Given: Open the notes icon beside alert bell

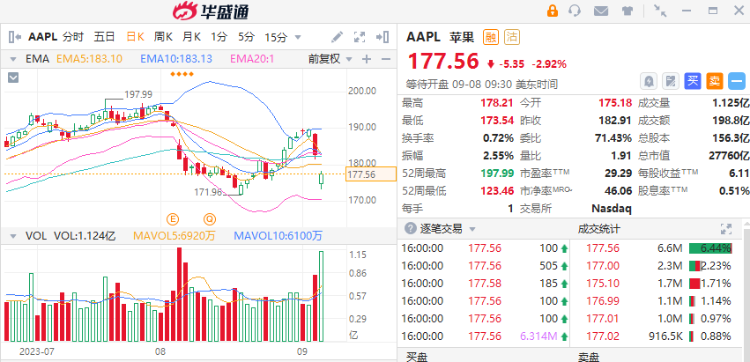Looking at the screenshot, I should tap(671, 81).
